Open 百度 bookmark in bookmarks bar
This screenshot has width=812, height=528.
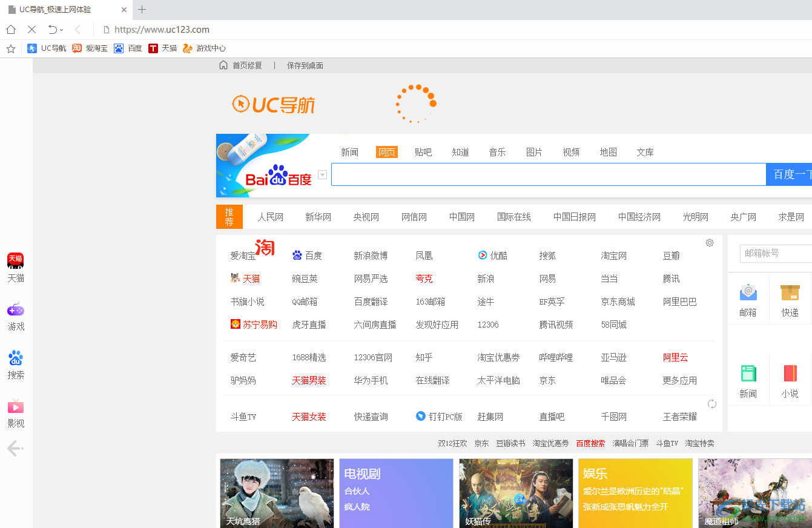(128, 48)
